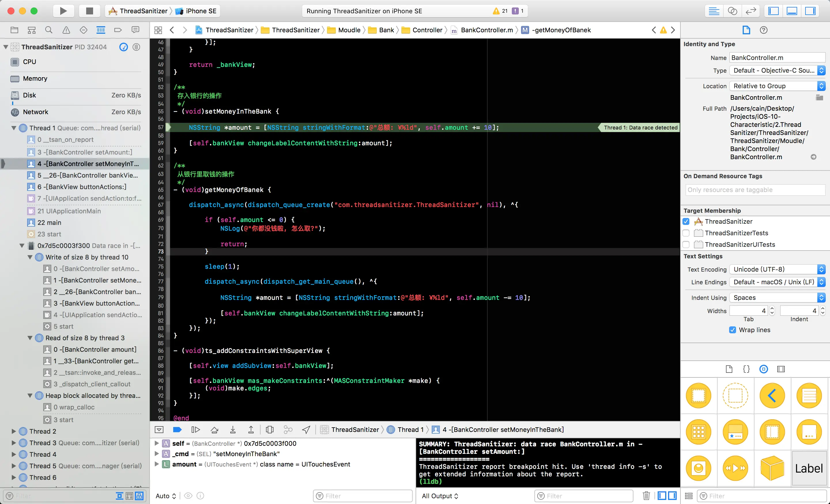Show the Quick Help inspector tab
Screen dimensions: 830x504
[x=763, y=30]
